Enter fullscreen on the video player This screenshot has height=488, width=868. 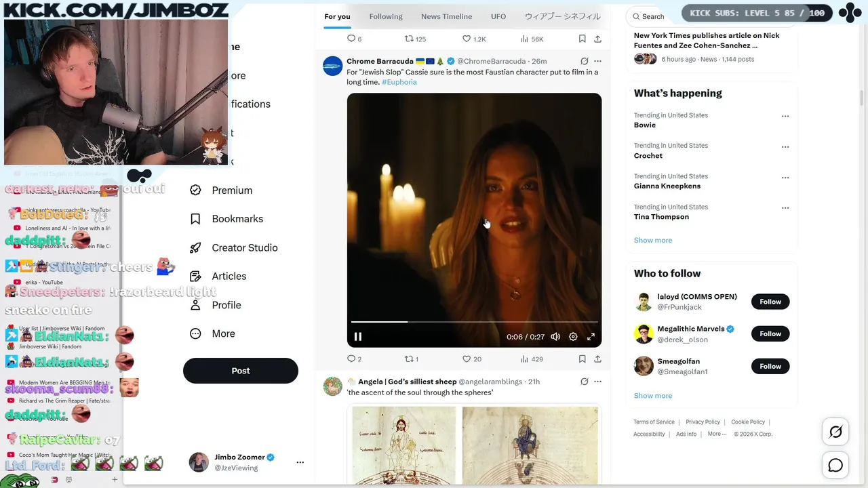pos(591,337)
